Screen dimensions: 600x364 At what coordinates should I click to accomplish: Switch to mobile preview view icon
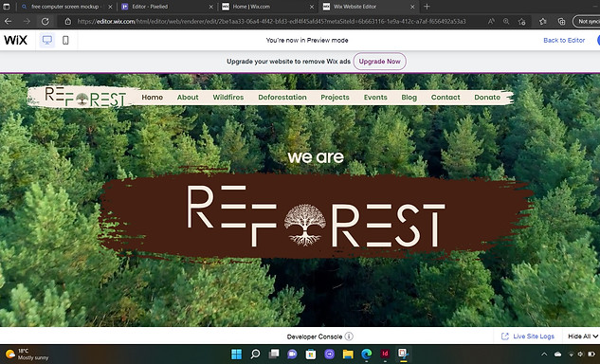tap(65, 40)
